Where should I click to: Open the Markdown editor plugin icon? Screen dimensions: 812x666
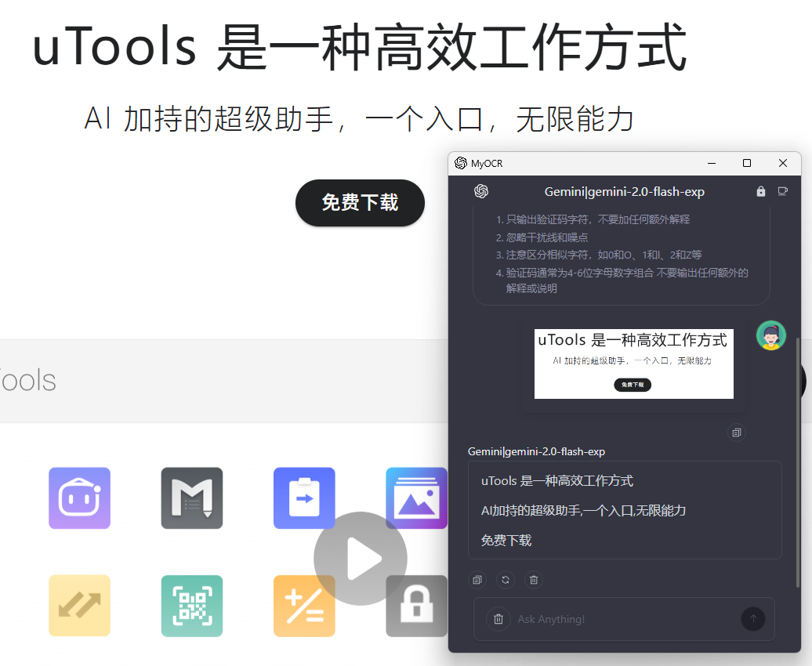click(x=191, y=498)
